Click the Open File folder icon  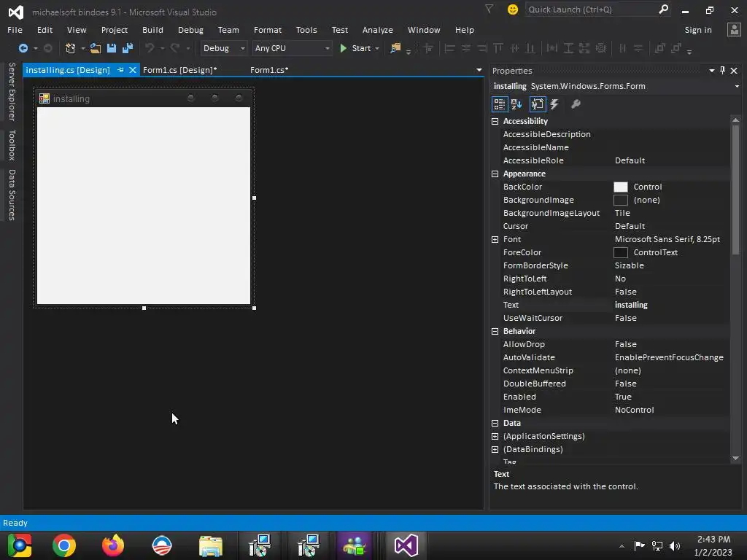[x=96, y=48]
